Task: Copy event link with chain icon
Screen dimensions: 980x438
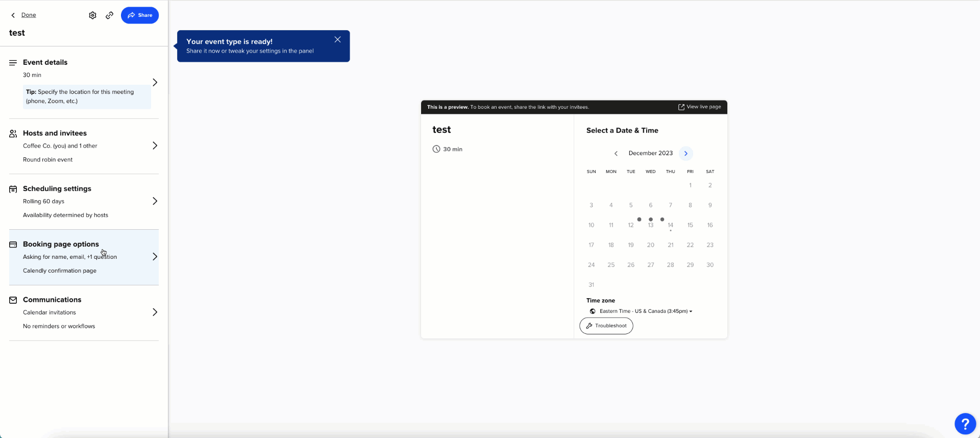Action: 109,15
